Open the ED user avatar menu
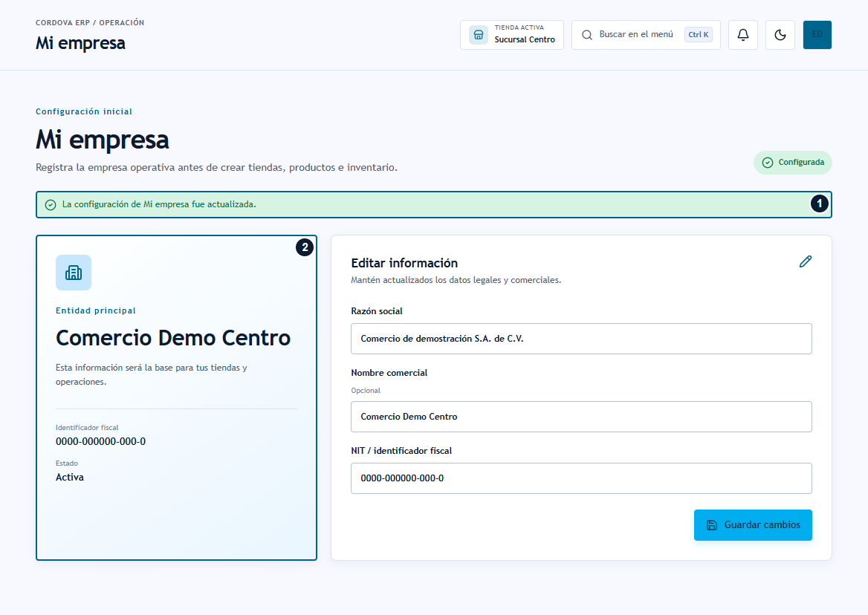868x615 pixels. click(817, 35)
